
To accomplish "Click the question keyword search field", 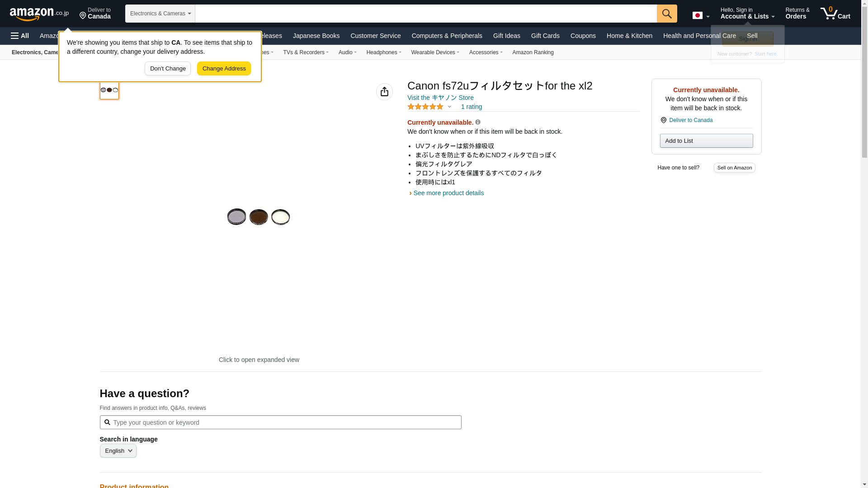I will 280,422.
